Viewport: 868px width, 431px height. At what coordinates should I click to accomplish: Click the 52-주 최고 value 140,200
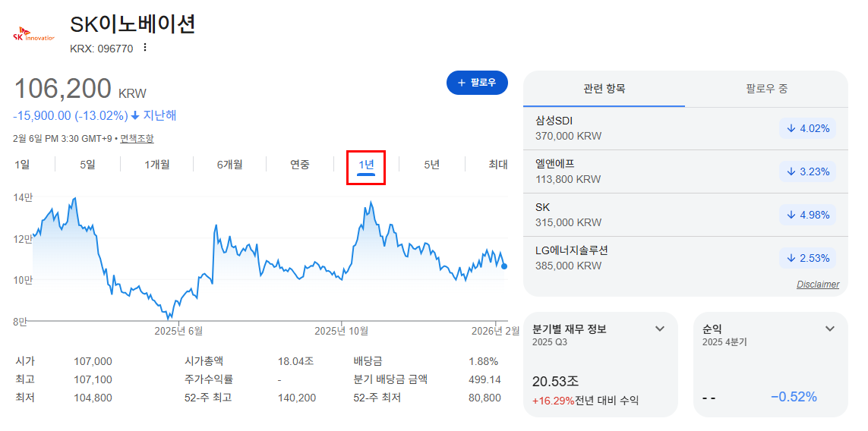point(296,398)
